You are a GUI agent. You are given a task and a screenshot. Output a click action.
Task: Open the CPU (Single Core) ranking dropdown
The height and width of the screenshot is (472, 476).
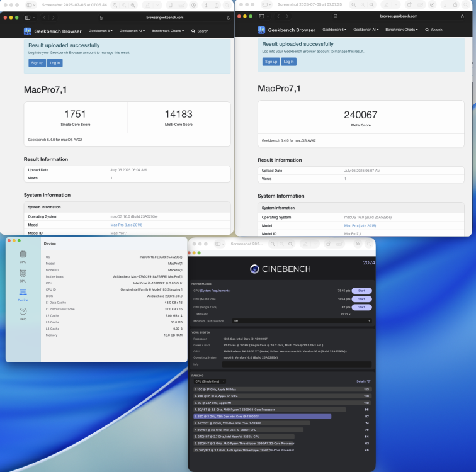pyautogui.click(x=210, y=381)
